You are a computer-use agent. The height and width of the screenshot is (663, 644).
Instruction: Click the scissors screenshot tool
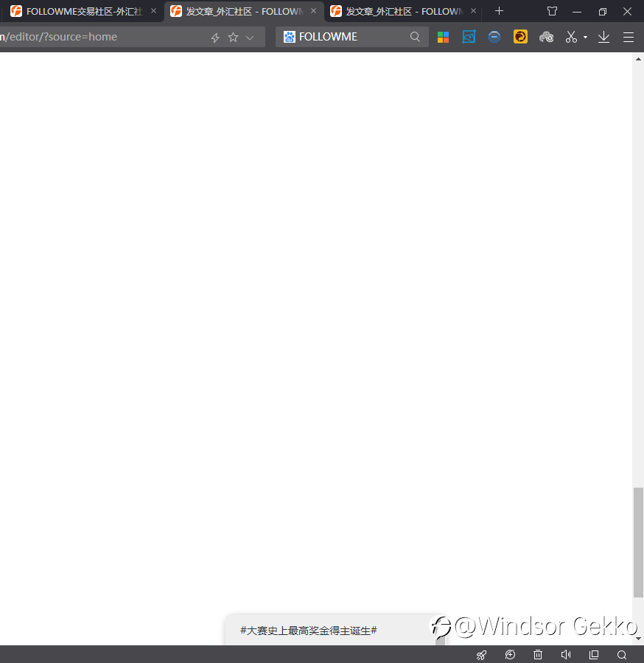[571, 37]
